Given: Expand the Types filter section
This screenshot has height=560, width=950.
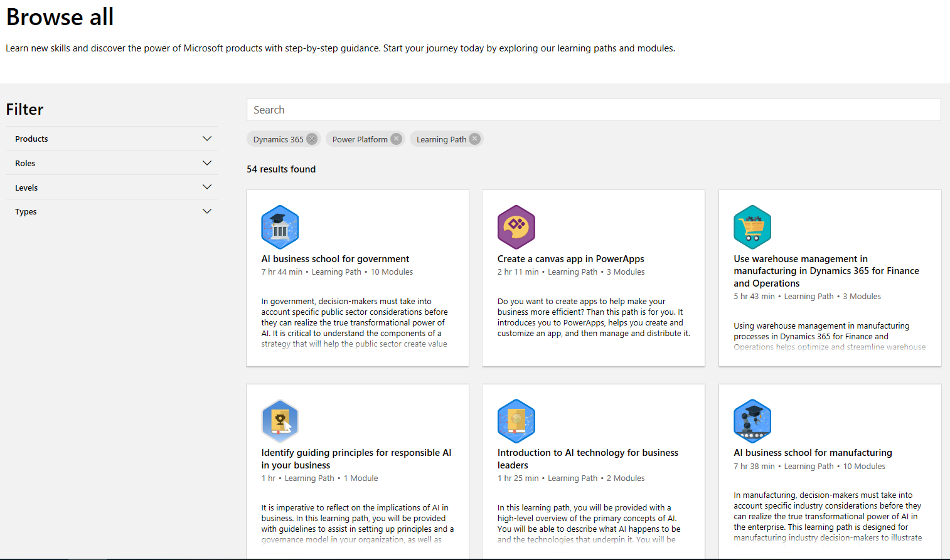Looking at the screenshot, I should [112, 211].
